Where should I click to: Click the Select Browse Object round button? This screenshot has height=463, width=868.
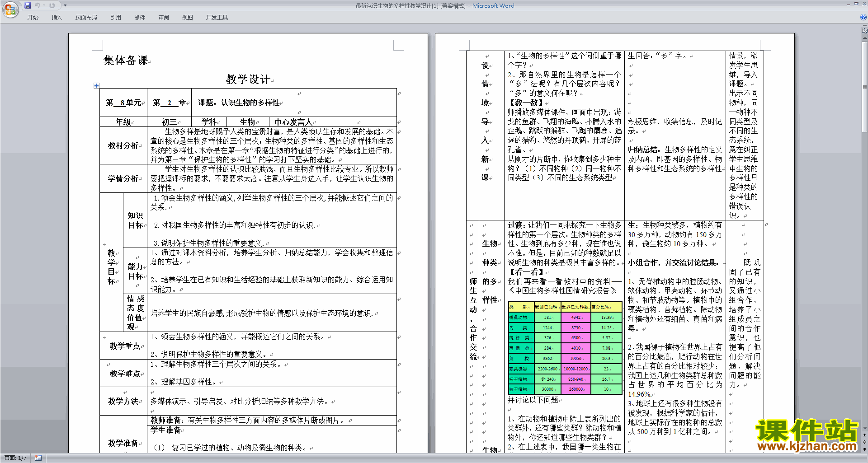pyautogui.click(x=864, y=442)
